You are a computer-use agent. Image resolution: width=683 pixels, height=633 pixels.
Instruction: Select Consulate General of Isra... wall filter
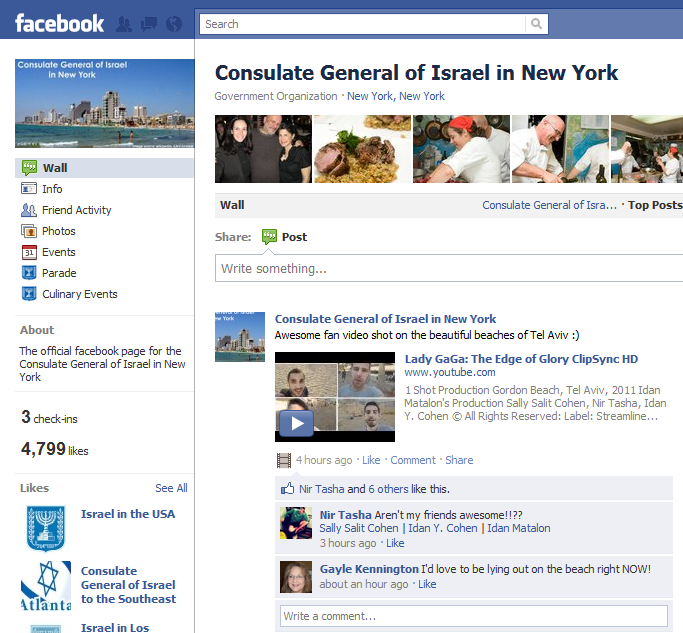[x=549, y=205]
